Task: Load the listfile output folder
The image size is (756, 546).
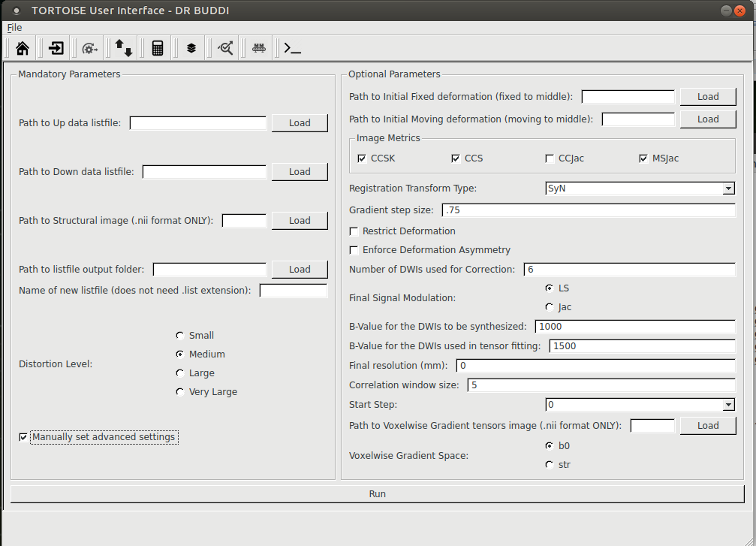Action: coord(300,269)
